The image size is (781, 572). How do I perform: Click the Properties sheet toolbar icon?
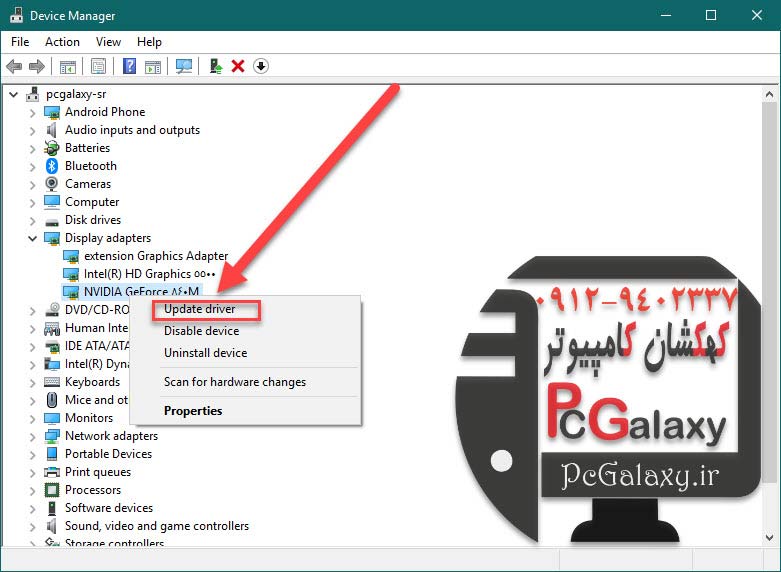(98, 66)
